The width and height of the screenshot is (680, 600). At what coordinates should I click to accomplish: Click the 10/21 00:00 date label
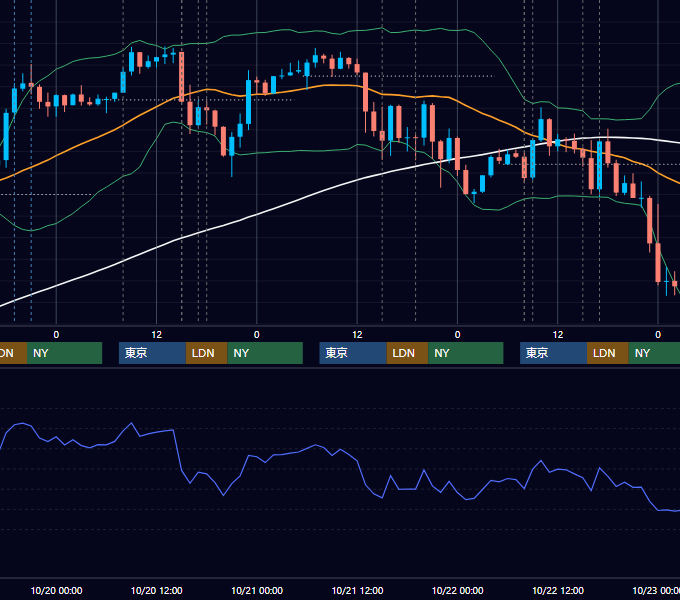pos(257,590)
